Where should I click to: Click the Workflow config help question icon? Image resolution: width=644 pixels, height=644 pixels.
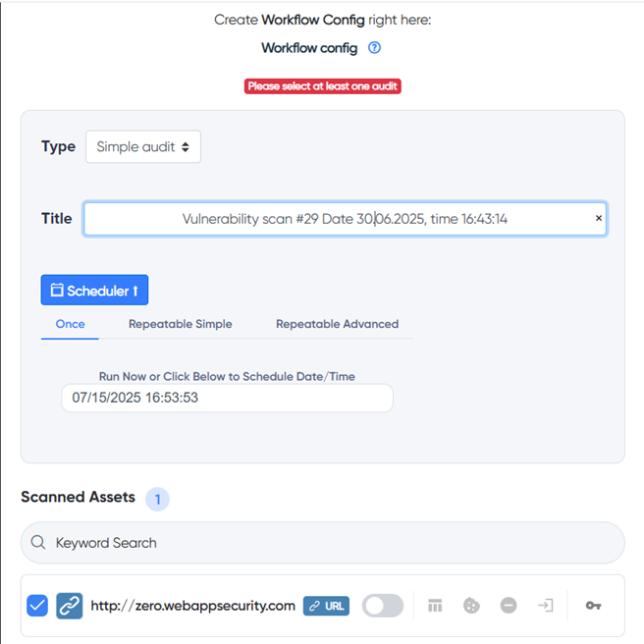374,47
